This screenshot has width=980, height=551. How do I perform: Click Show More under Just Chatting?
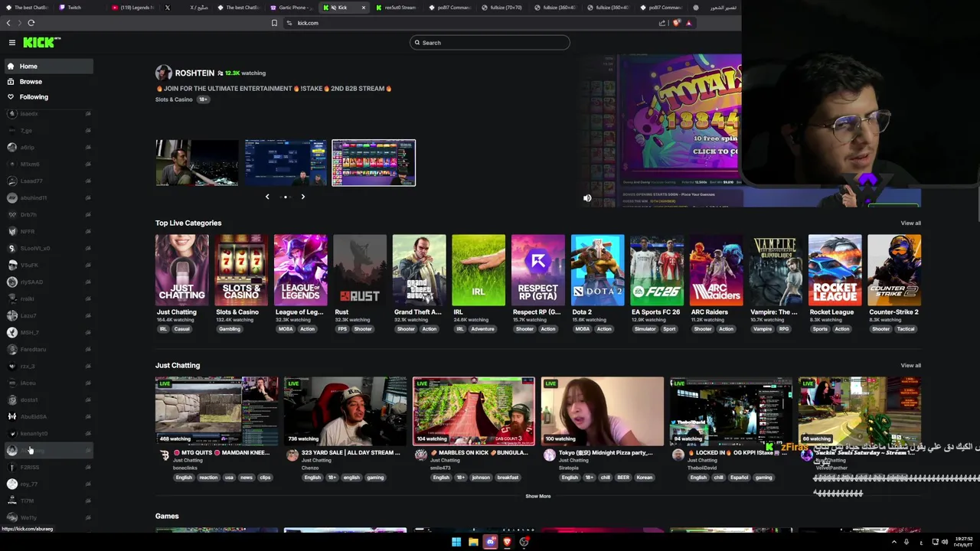[x=537, y=497]
